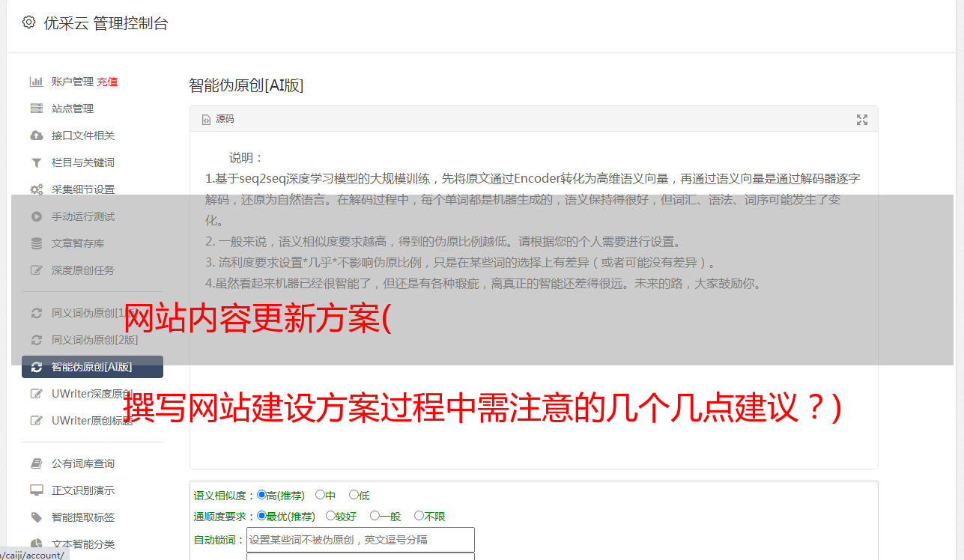Open the 智能伪原创[AI版] sidebar entry
964x560 pixels.
[x=92, y=367]
